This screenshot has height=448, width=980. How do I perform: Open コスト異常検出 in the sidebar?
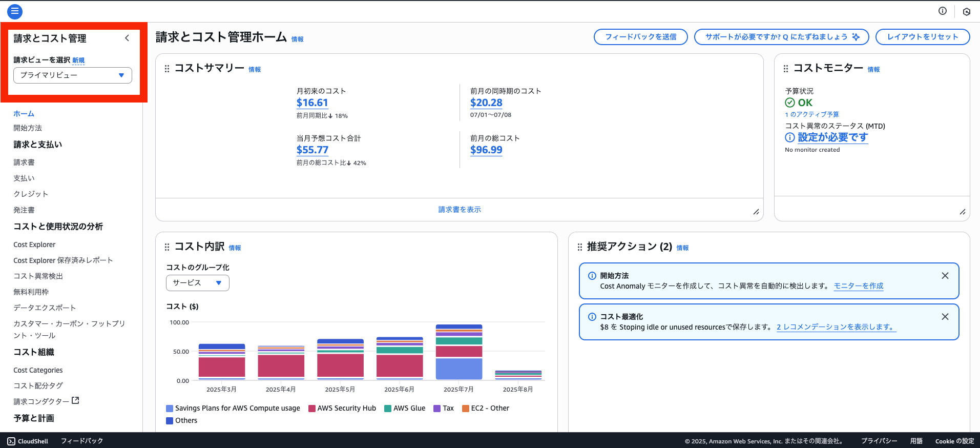[x=38, y=276]
